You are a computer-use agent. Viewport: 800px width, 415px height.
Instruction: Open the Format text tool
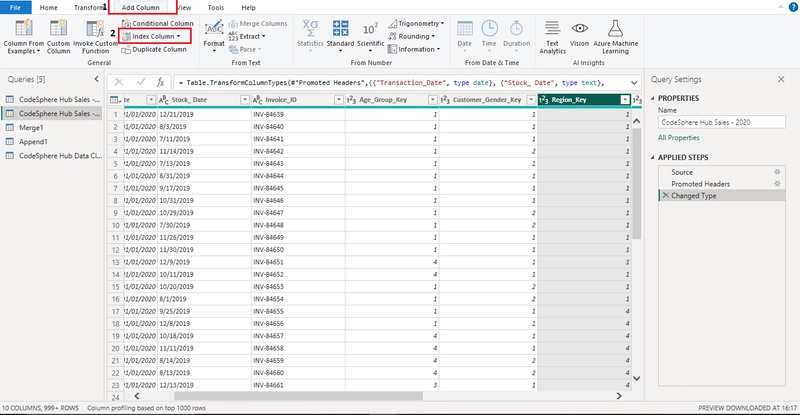(214, 36)
